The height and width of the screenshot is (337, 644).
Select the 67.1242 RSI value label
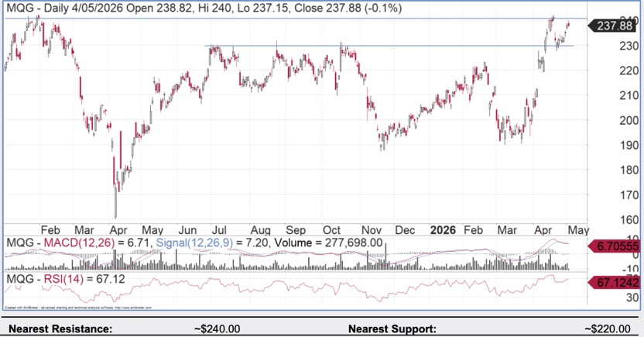(614, 283)
